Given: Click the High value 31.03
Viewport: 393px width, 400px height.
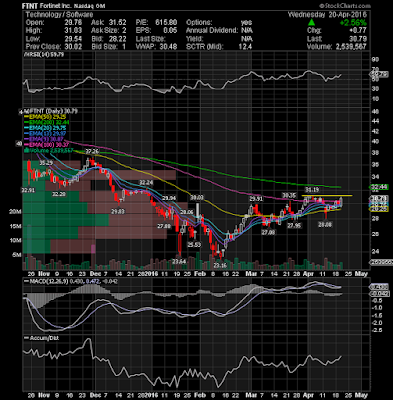Looking at the screenshot, I should [x=74, y=31].
